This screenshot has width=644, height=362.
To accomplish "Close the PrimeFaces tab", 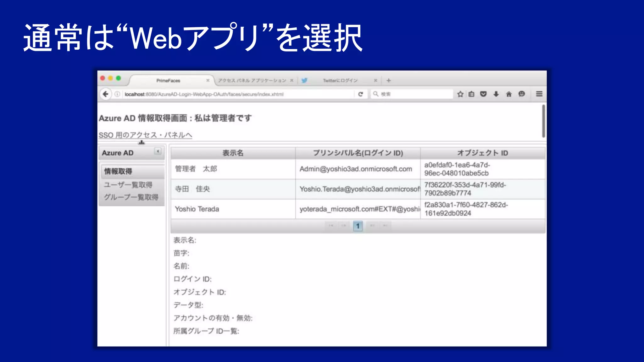I will coord(208,80).
